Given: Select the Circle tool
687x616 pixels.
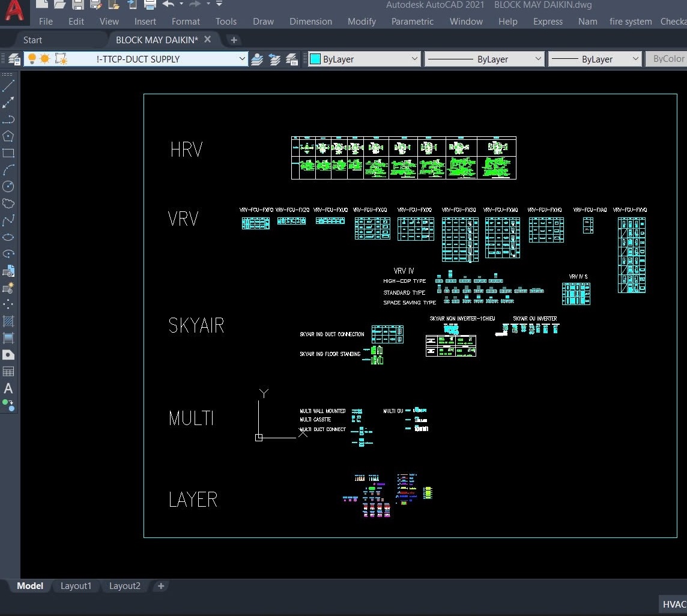Looking at the screenshot, I should (8, 187).
